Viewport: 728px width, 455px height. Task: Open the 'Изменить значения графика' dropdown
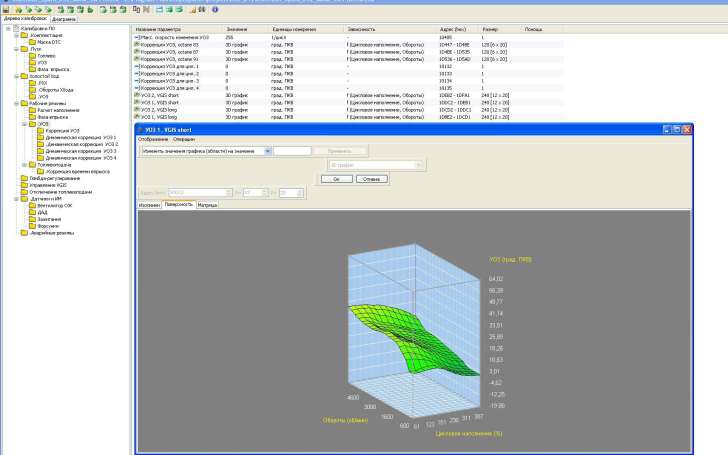pyautogui.click(x=268, y=151)
